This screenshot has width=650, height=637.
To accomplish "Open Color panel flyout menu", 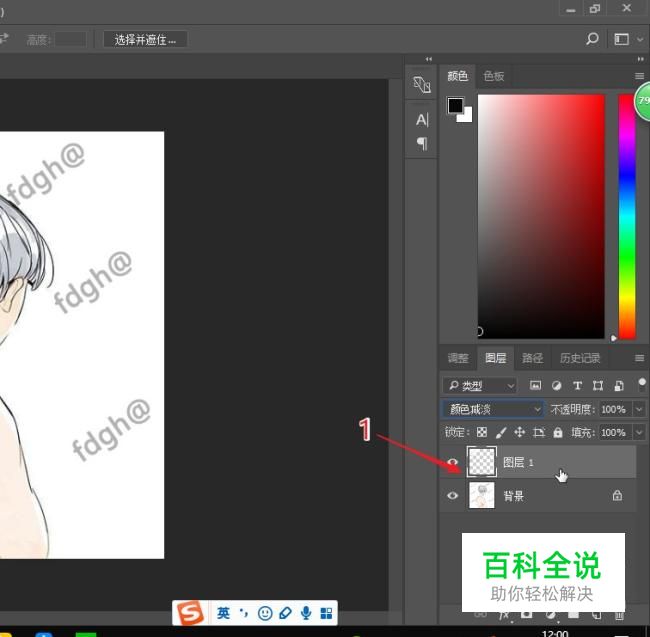I will pos(639,76).
